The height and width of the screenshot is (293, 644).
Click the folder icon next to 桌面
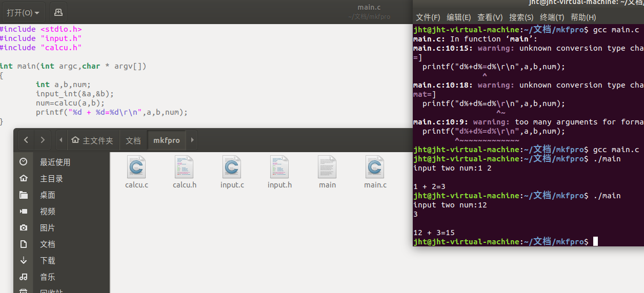click(x=23, y=195)
